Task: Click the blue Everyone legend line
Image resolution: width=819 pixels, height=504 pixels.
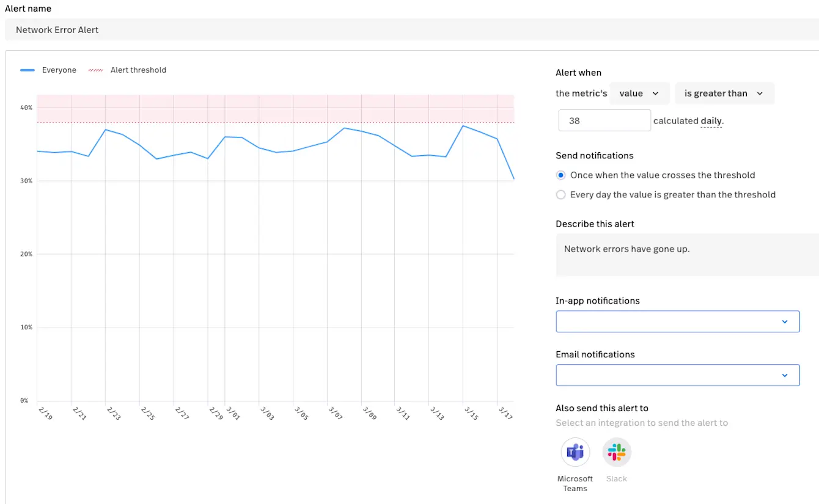Action: coord(28,70)
